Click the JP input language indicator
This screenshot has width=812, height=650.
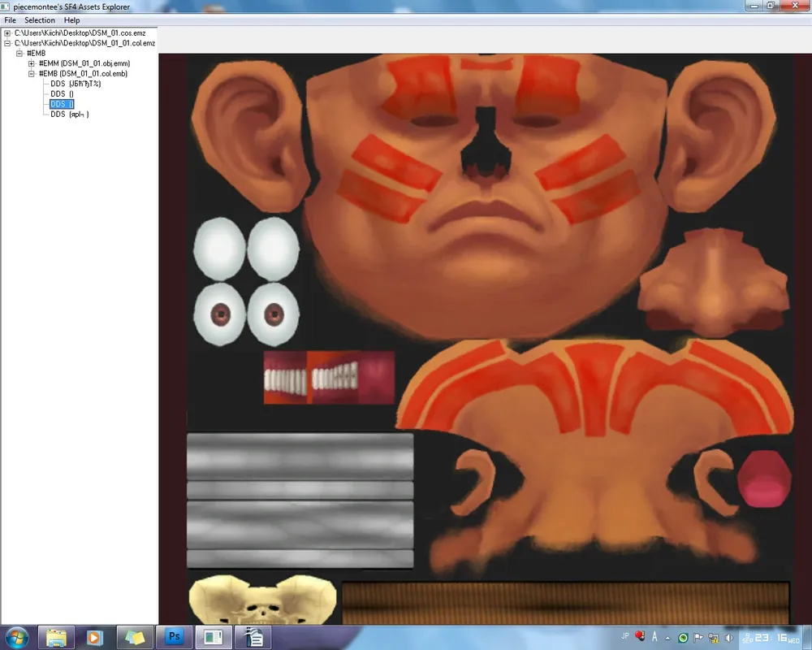(625, 636)
